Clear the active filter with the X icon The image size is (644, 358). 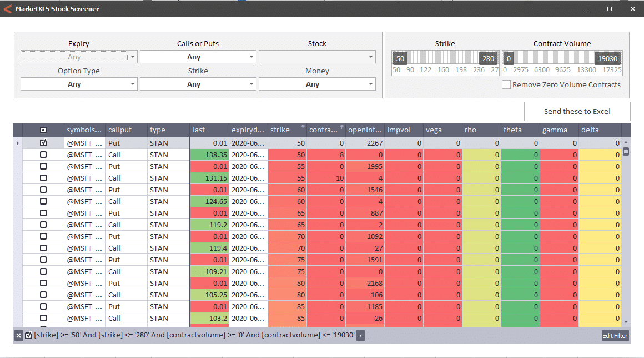(x=18, y=336)
